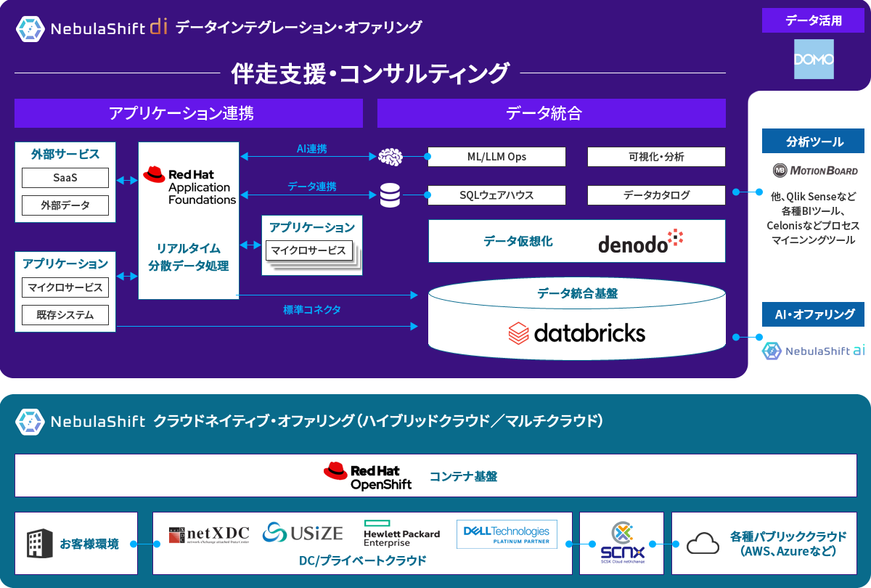871x588 pixels.
Task: Click the データカタログ box
Action: coord(656,195)
